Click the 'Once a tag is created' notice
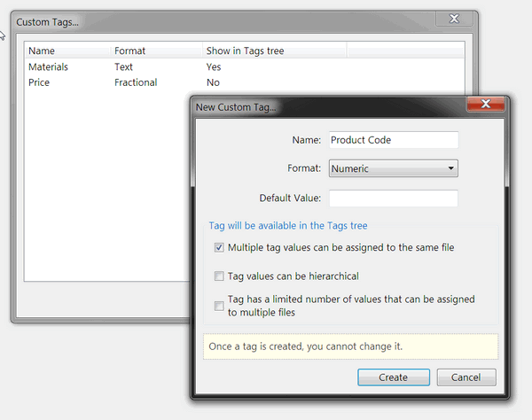This screenshot has height=420, width=532. pos(351,346)
